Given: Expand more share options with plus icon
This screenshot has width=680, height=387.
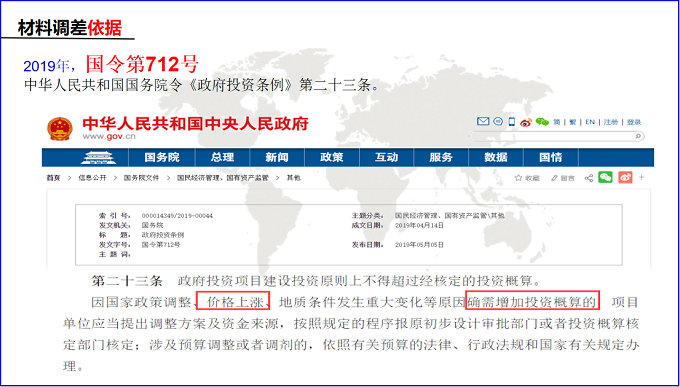Looking at the screenshot, I should (x=642, y=177).
